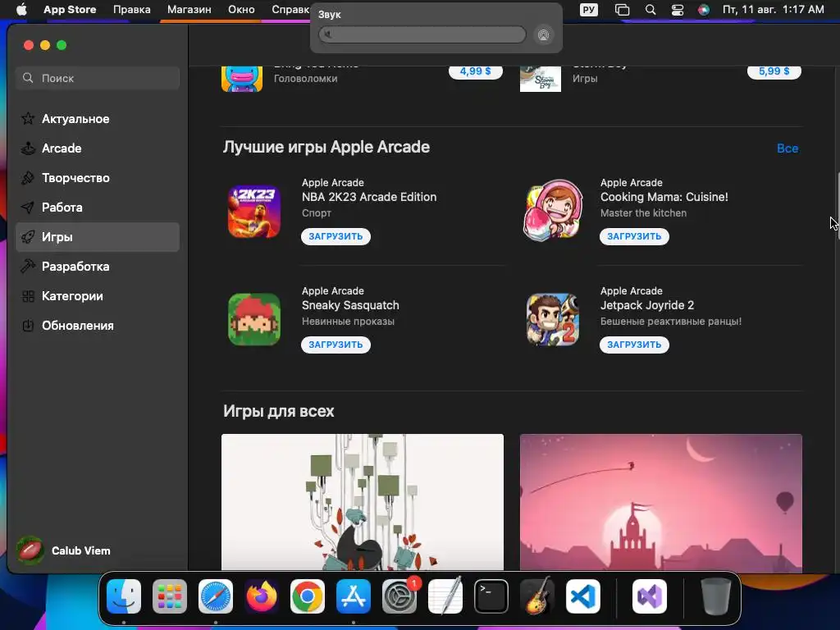Download Cooking Mama with ЗАГРУЗИТЬ button
Viewport: 840px width, 630px height.
[634, 236]
